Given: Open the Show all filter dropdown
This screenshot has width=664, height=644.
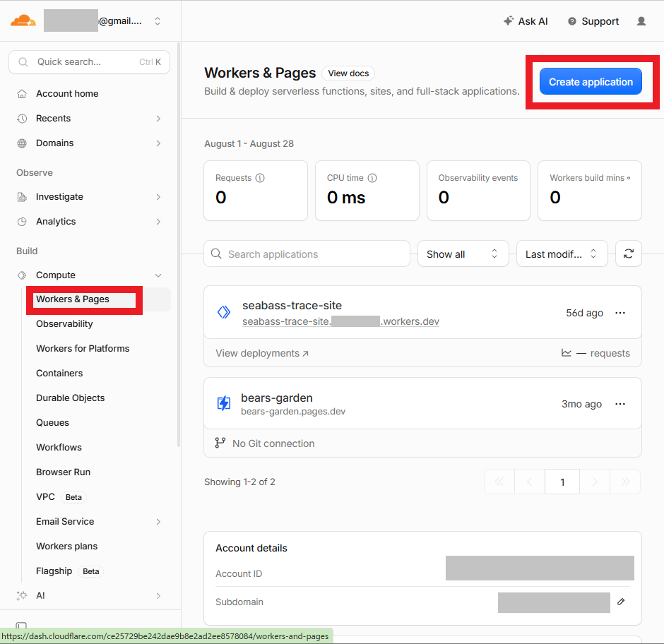Looking at the screenshot, I should pos(463,254).
